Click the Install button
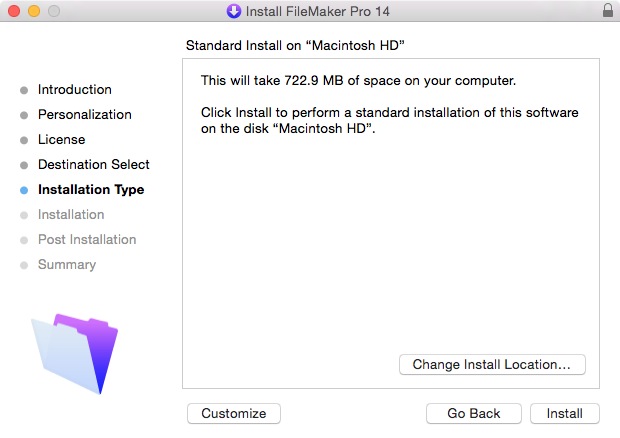The image size is (620, 438). (x=565, y=413)
